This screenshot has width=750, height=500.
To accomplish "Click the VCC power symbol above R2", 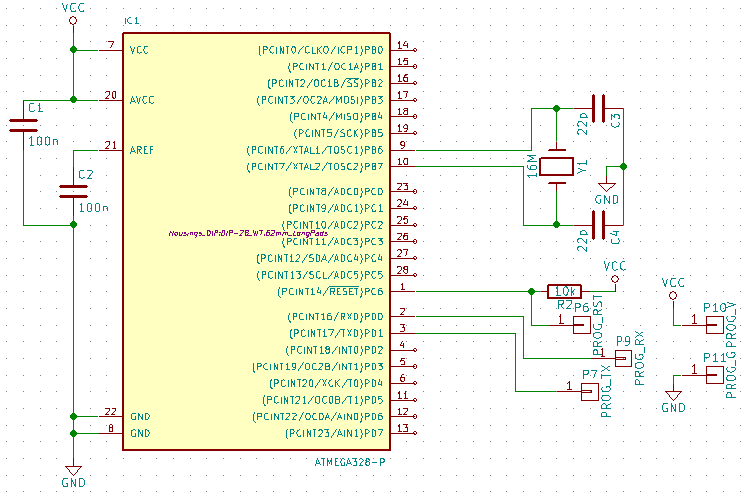I will click(615, 272).
